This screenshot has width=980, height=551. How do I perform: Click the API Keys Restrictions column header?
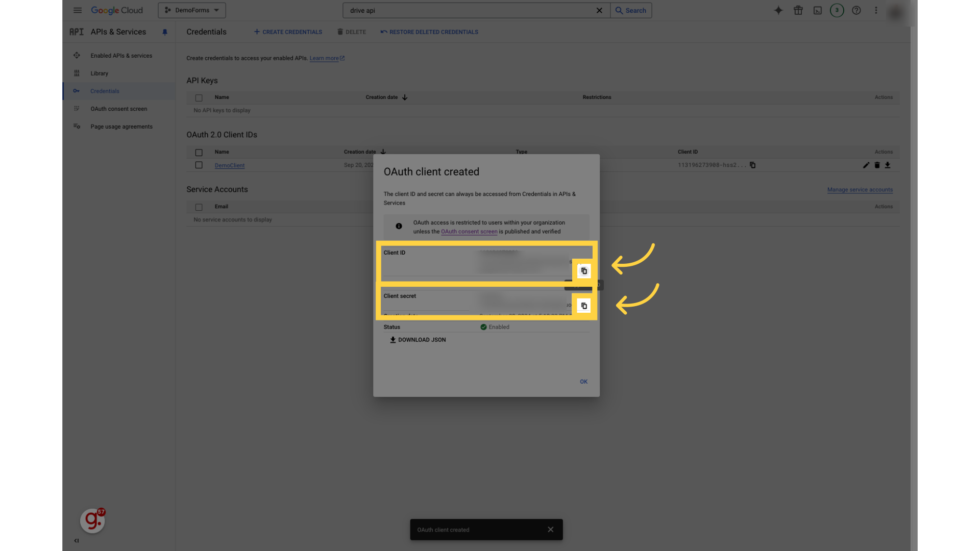597,97
